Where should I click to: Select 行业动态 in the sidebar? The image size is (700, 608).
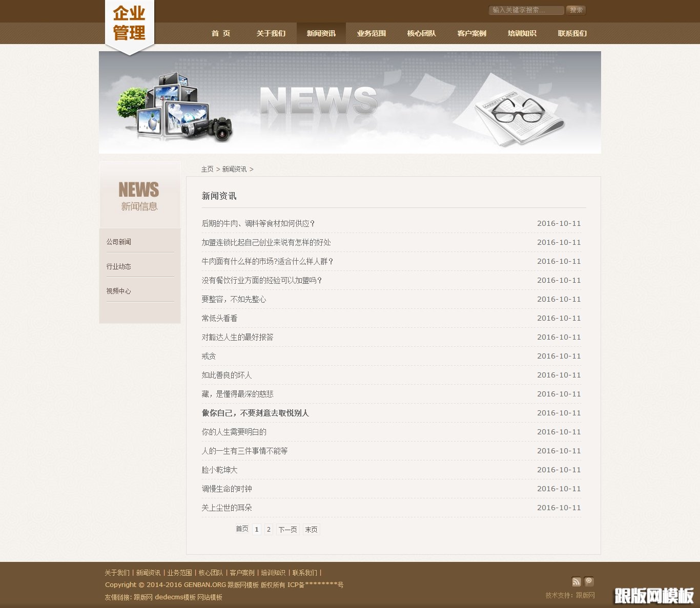pyautogui.click(x=118, y=266)
